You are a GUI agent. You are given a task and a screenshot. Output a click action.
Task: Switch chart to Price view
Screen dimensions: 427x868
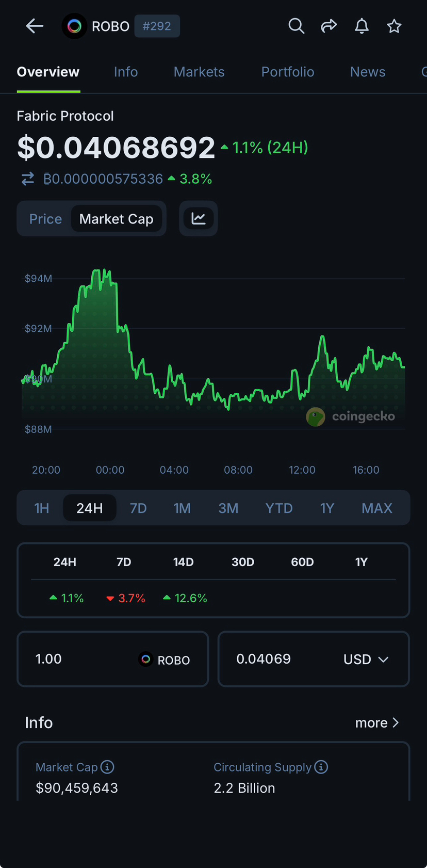[45, 219]
